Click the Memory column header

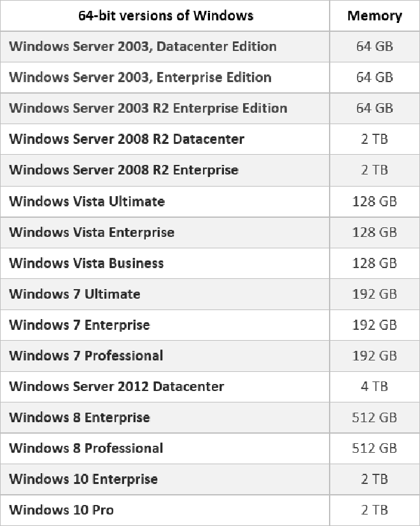pyautogui.click(x=374, y=16)
